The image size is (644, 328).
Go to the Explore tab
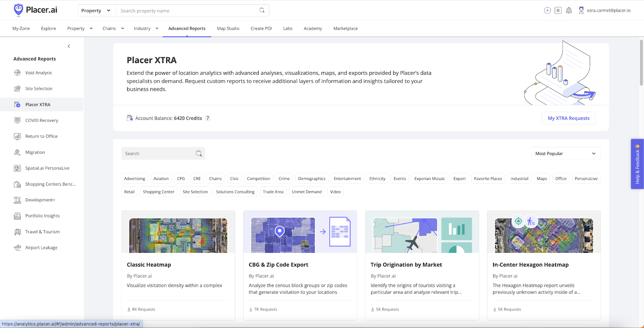(x=48, y=29)
